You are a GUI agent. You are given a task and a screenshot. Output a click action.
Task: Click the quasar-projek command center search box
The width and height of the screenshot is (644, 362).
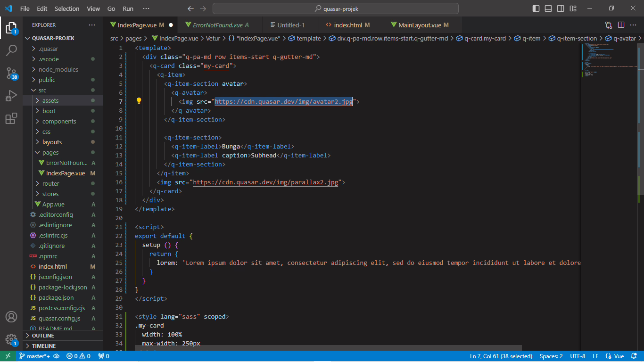336,8
